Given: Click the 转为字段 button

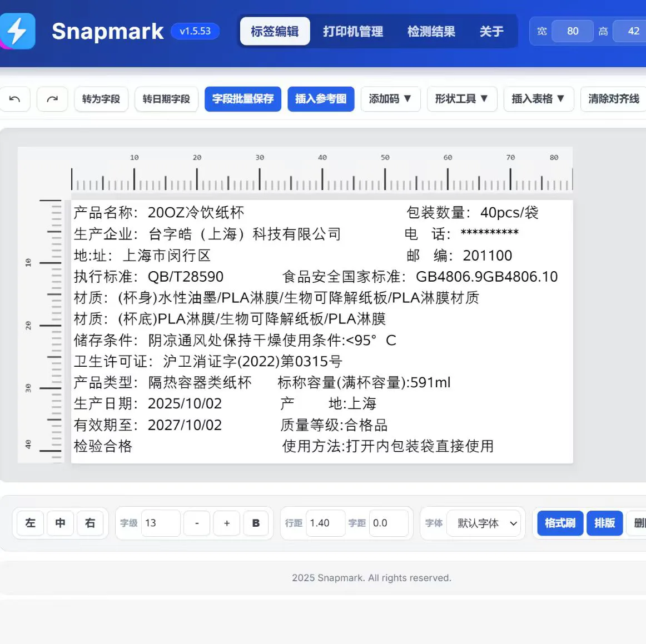Looking at the screenshot, I should 101,99.
